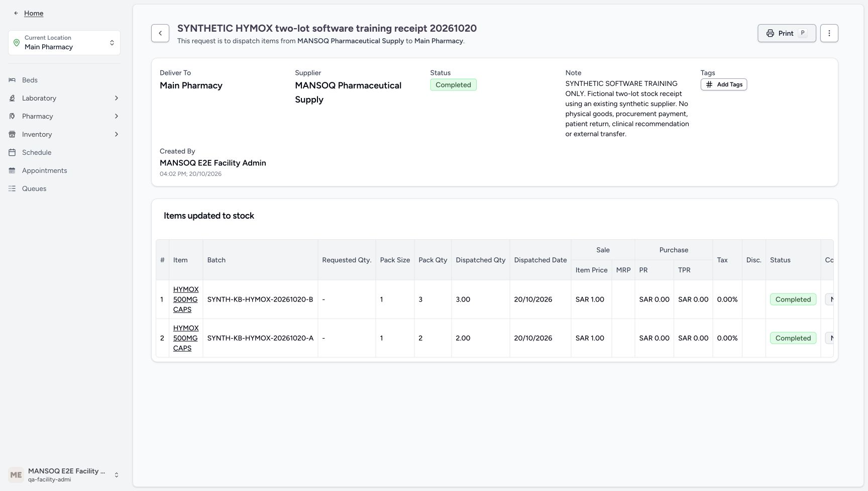Open HYMOX 500MG CAPS link in row 1
Screen dimensions: 868x491
point(186,300)
